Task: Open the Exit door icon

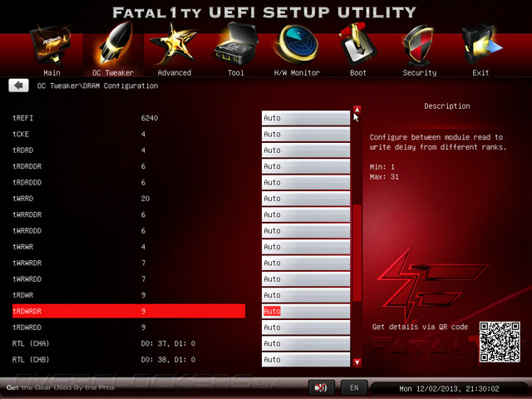Action: coord(480,45)
